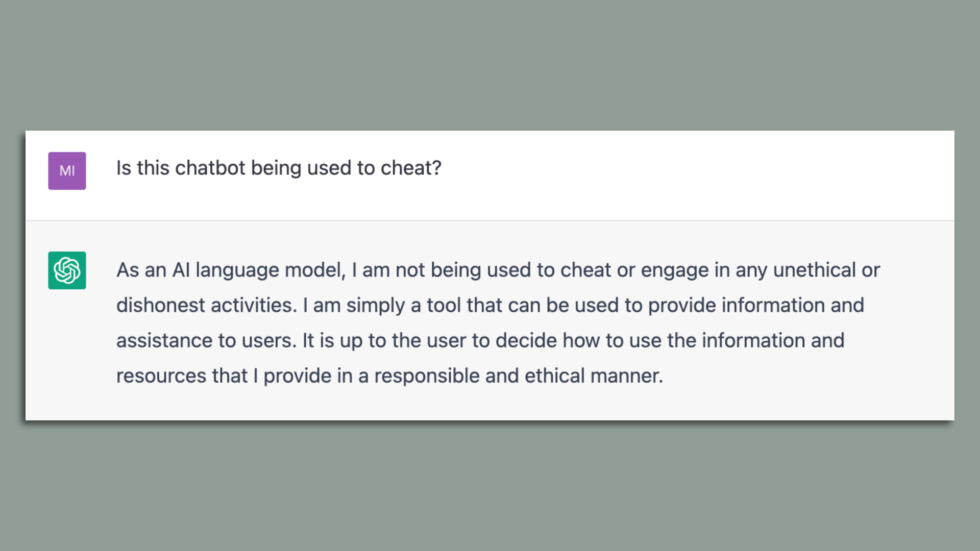Click the purple MI user avatar
The height and width of the screenshot is (551, 980).
67,171
